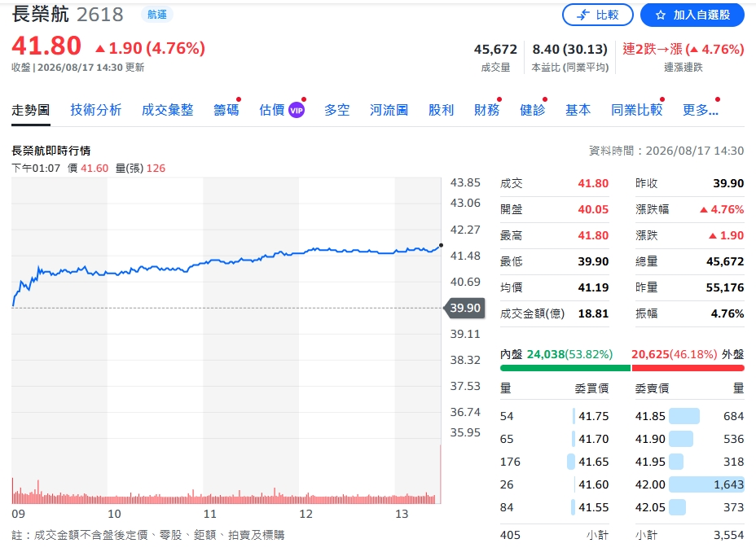Open the 成交彙整 tab
The height and width of the screenshot is (552, 756).
(x=167, y=110)
